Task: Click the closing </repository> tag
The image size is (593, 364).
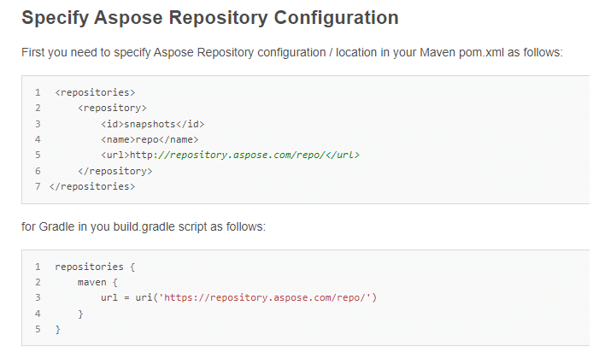Action: 114,171
